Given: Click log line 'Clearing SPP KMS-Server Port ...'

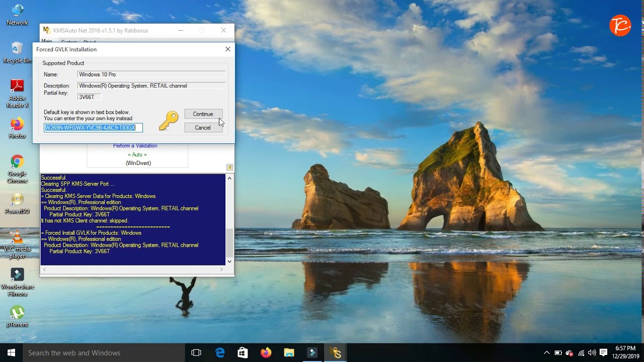Looking at the screenshot, I should point(78,184).
